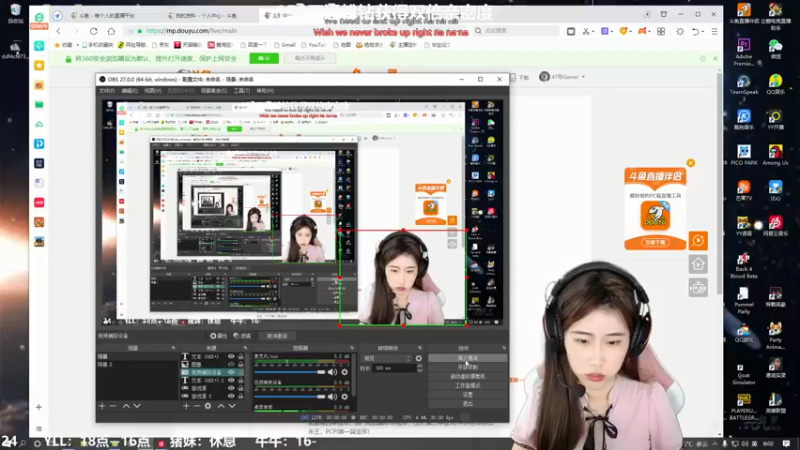Adjust the 视频捕获设备 mixer volume slider

tap(290, 396)
